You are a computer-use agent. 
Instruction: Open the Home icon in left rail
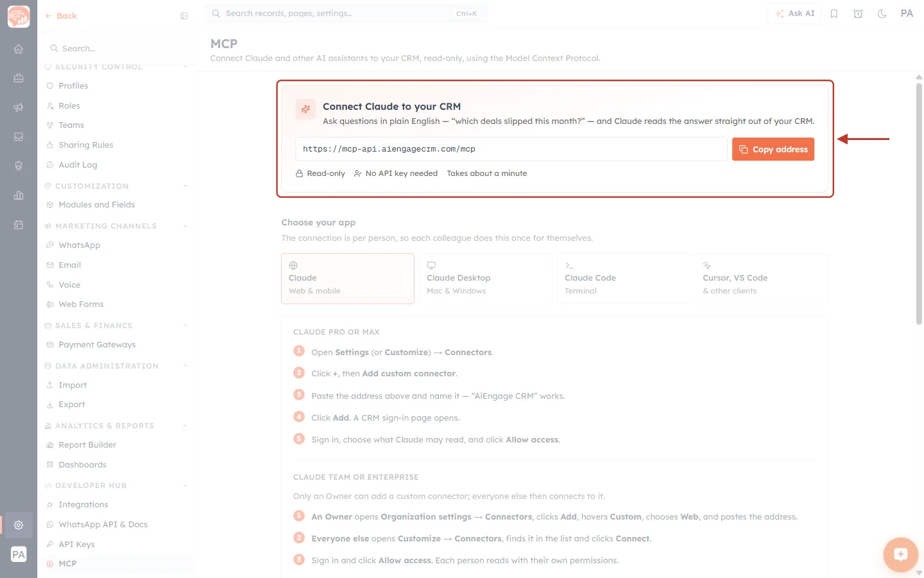(19, 49)
